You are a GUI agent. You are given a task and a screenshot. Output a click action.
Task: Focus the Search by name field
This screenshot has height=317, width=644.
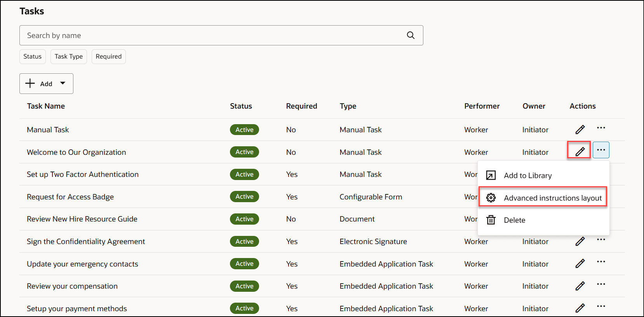click(210, 35)
